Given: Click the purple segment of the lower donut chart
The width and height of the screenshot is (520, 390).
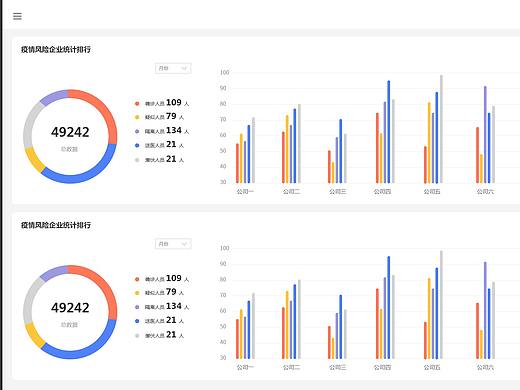Looking at the screenshot, I should coord(53,272).
